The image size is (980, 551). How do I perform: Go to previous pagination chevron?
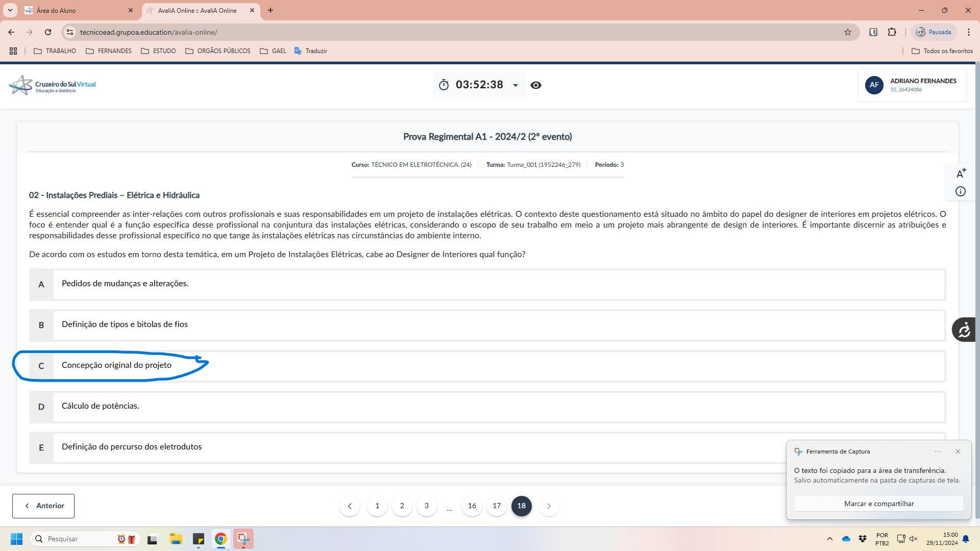(x=350, y=506)
